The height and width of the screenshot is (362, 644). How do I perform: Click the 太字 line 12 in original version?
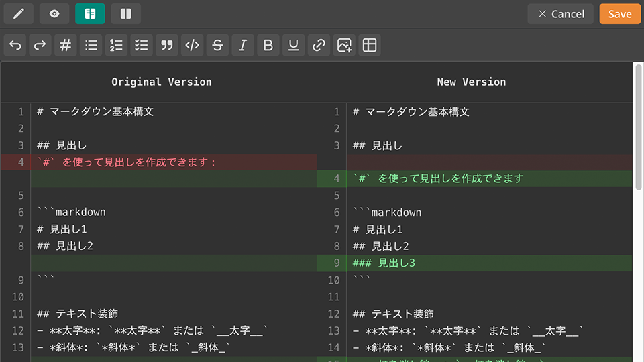point(152,330)
